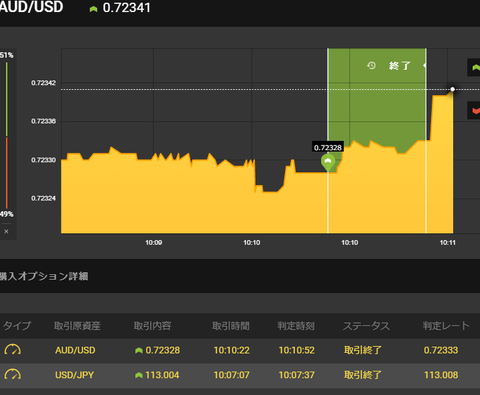Click judgment time 10:10:52
The height and width of the screenshot is (395, 480).
[x=296, y=350]
